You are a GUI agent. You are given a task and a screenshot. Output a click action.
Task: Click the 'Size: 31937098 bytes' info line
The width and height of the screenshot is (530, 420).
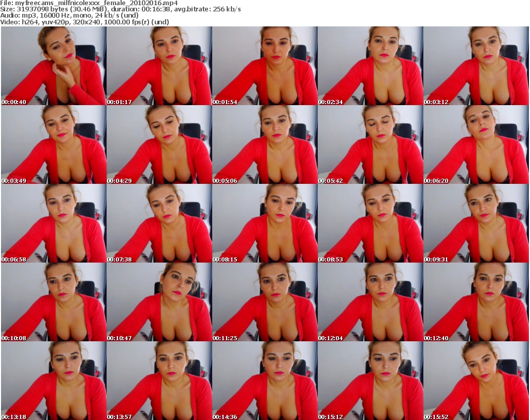[x=120, y=9]
